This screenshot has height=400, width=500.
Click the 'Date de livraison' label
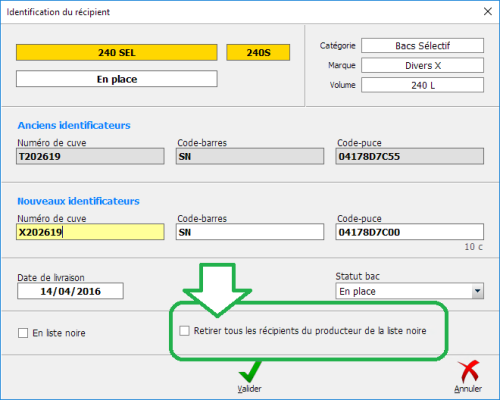(x=51, y=277)
